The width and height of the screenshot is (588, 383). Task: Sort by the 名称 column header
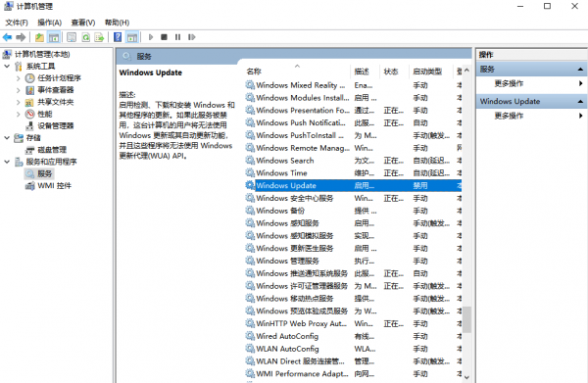(x=254, y=72)
